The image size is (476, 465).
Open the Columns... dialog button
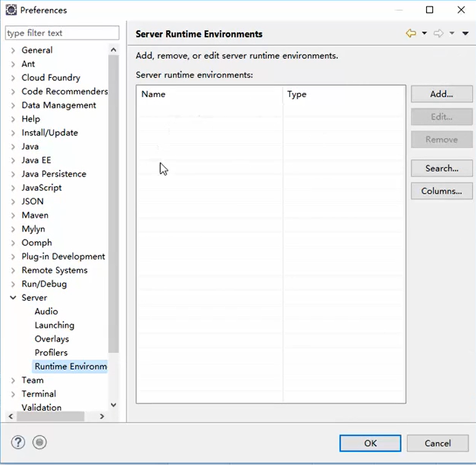pyautogui.click(x=441, y=191)
